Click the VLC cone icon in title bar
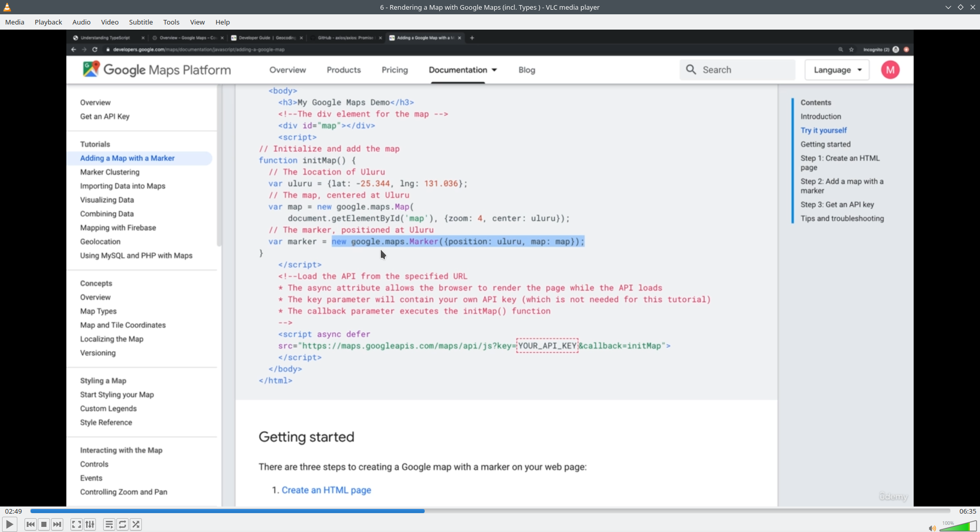 pos(7,7)
